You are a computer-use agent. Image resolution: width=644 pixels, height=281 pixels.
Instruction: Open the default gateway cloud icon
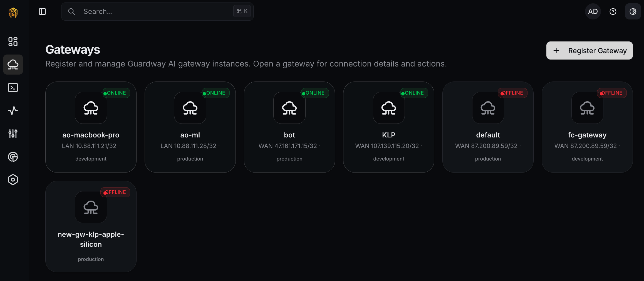[x=488, y=108]
